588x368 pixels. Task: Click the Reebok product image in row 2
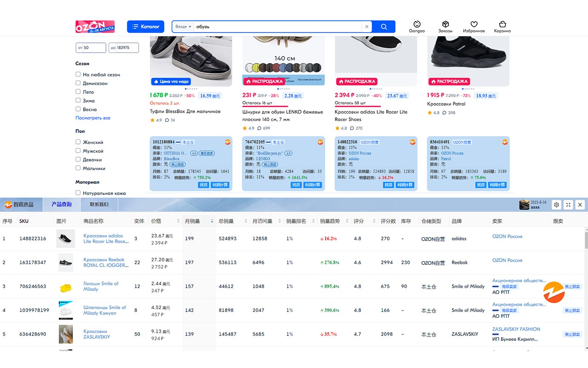(65, 263)
